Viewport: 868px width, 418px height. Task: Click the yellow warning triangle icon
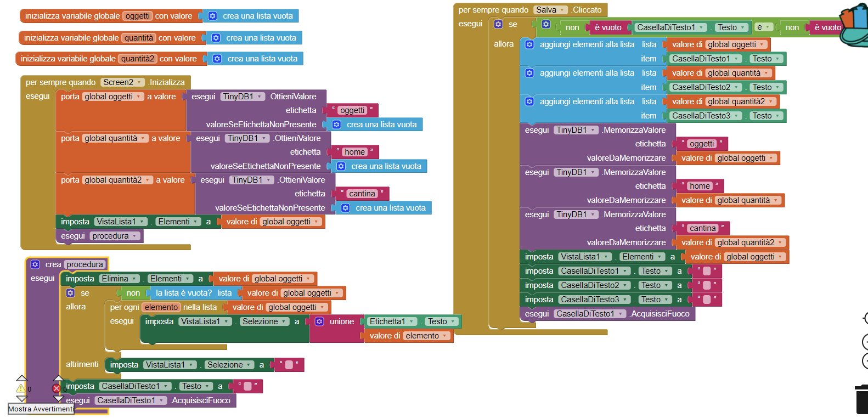tap(21, 388)
